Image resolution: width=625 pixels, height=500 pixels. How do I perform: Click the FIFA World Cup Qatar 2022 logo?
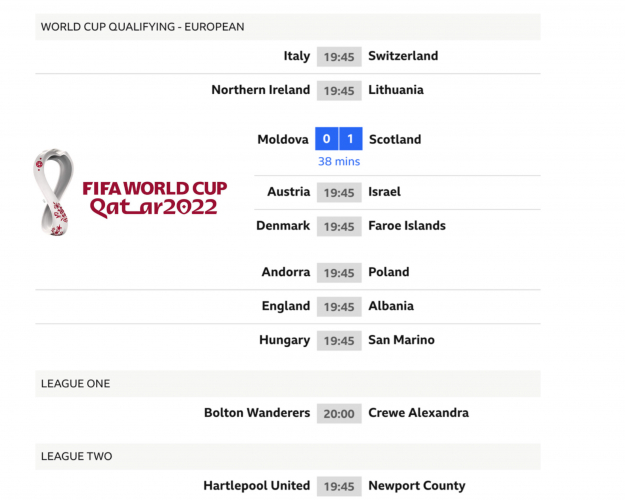[x=130, y=195]
